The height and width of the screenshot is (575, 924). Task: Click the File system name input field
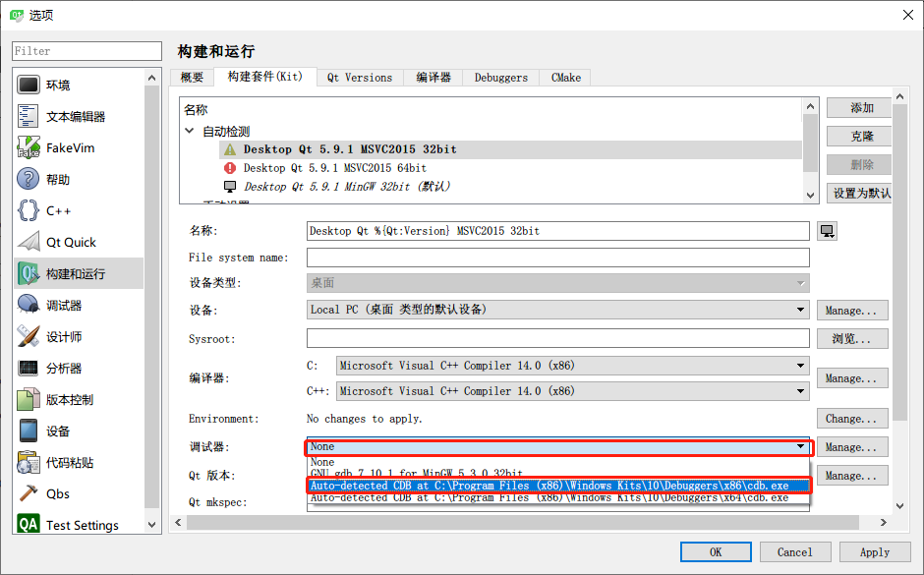click(557, 258)
